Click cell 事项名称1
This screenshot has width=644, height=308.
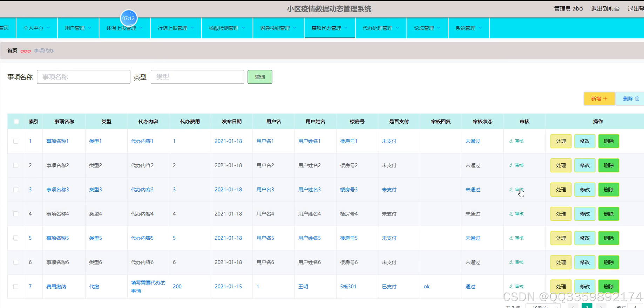tap(57, 141)
